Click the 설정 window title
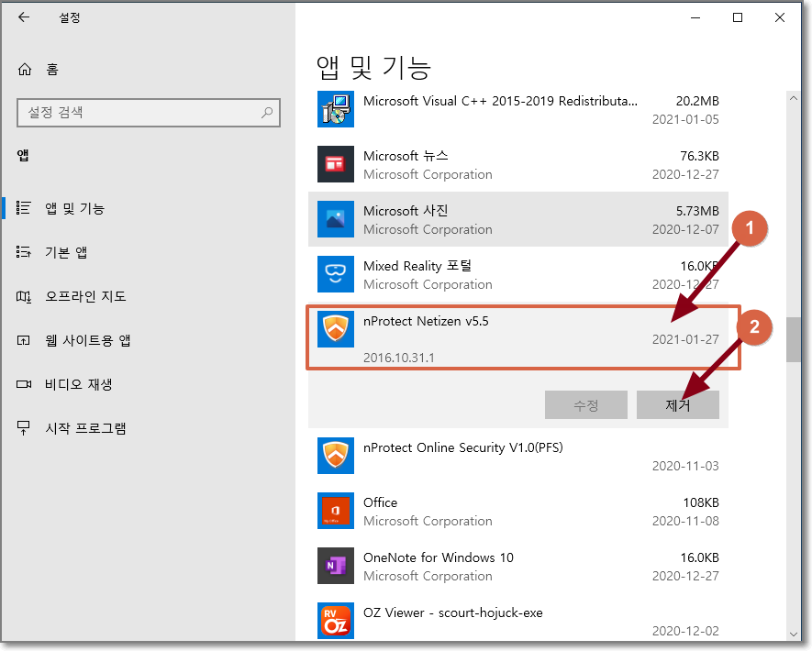The height and width of the screenshot is (651, 812). [x=70, y=17]
